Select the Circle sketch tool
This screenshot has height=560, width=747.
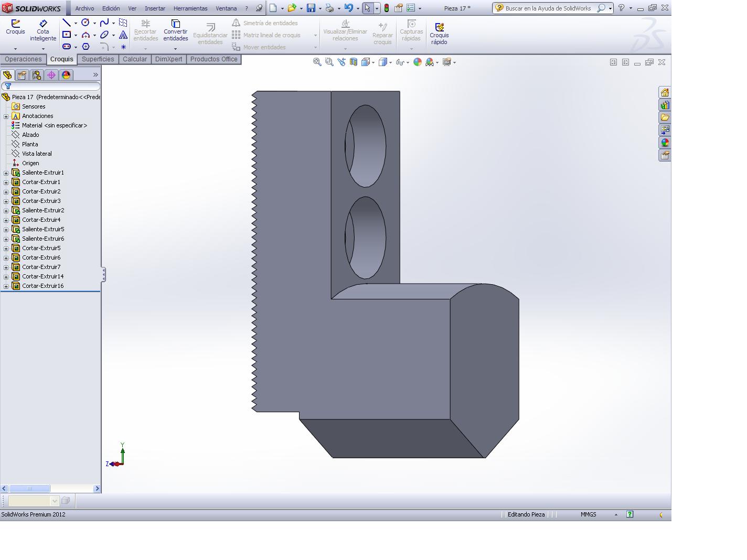click(x=86, y=23)
